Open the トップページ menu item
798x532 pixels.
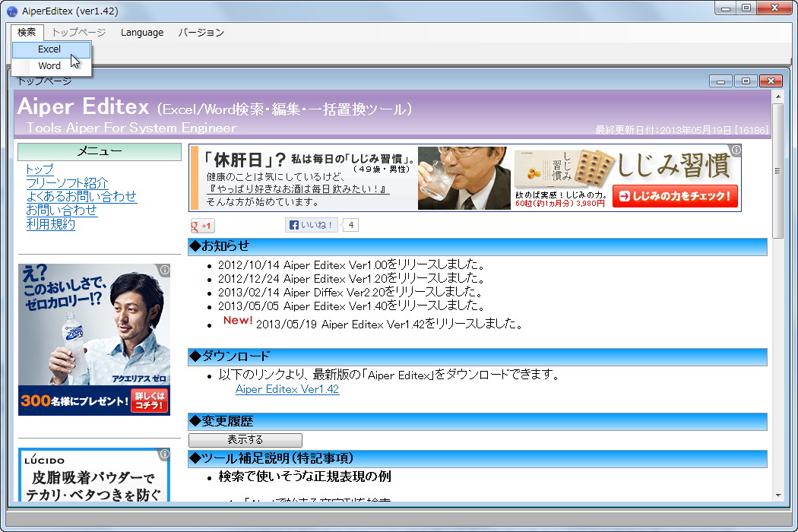[78, 33]
